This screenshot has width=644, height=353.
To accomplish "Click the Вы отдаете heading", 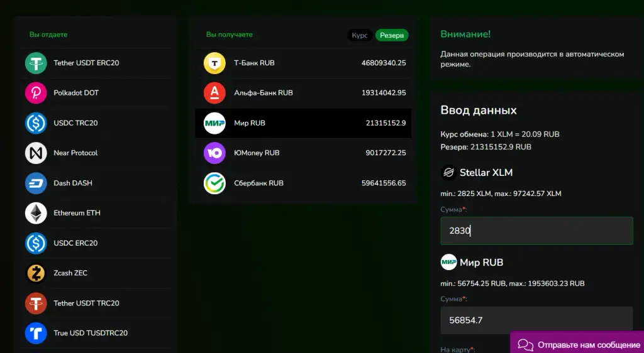I will pyautogui.click(x=48, y=35).
